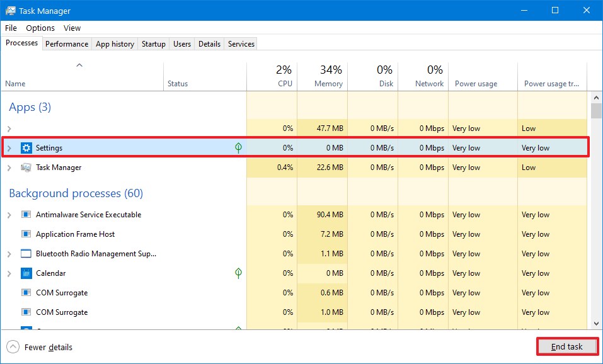Switch to the Startup tab

pos(154,44)
